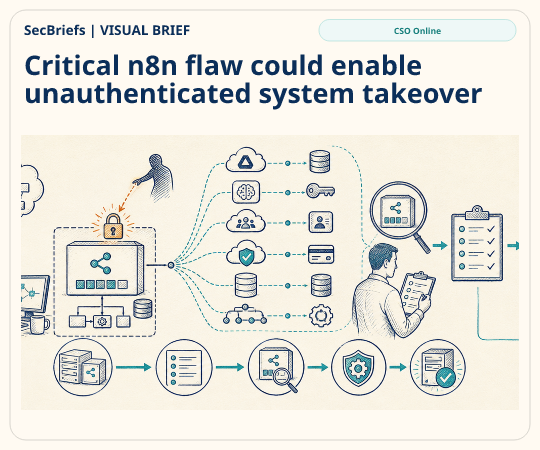Click the server rack circle icon
The height and width of the screenshot is (450, 540).
[x=83, y=367]
